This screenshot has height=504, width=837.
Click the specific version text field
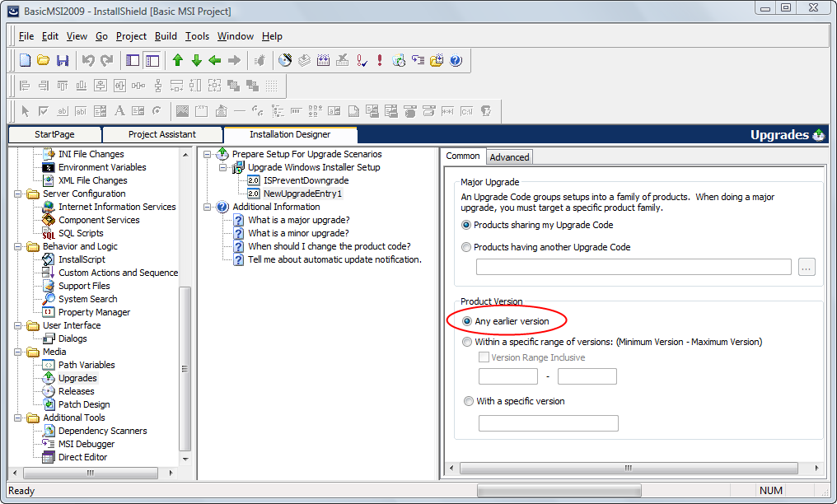[x=548, y=423]
